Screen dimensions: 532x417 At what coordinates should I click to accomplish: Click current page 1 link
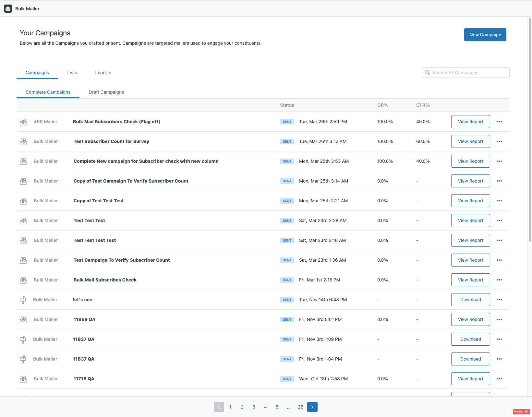tap(230, 407)
